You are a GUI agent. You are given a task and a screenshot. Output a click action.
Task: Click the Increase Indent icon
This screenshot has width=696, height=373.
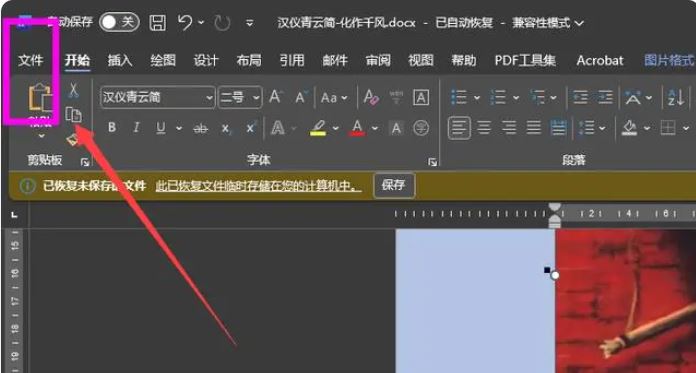pos(605,97)
